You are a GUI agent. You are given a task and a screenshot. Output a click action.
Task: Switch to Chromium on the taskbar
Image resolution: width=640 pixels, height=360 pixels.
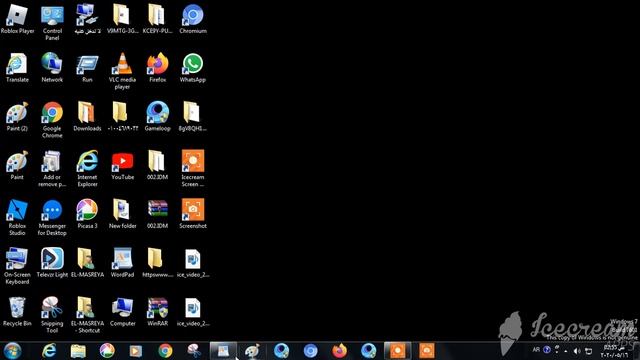310,351
